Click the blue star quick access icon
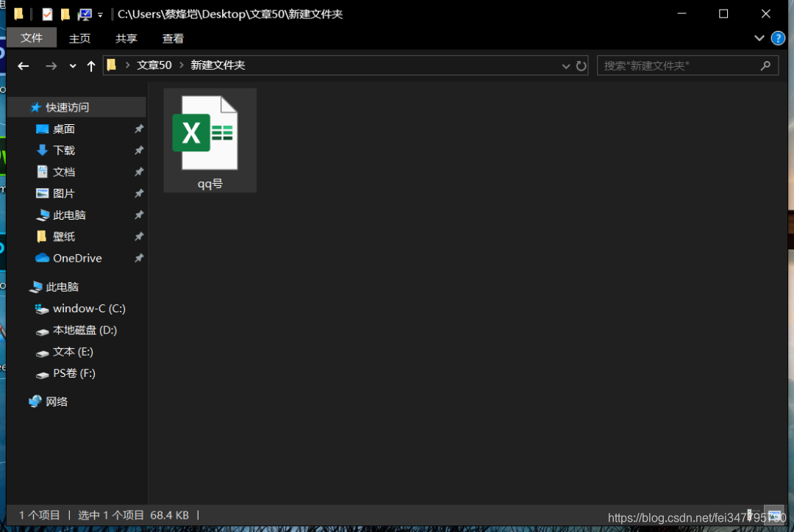The image size is (794, 532). (35, 107)
